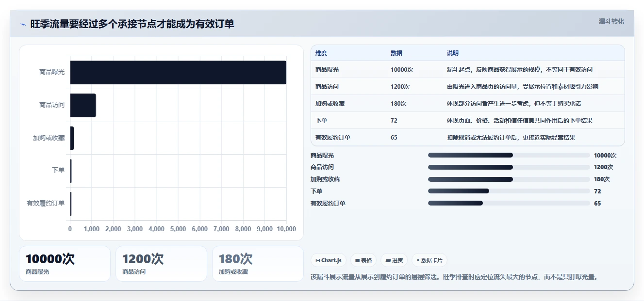Click the 说明 column header
The width and height of the screenshot is (644, 301).
coord(453,53)
